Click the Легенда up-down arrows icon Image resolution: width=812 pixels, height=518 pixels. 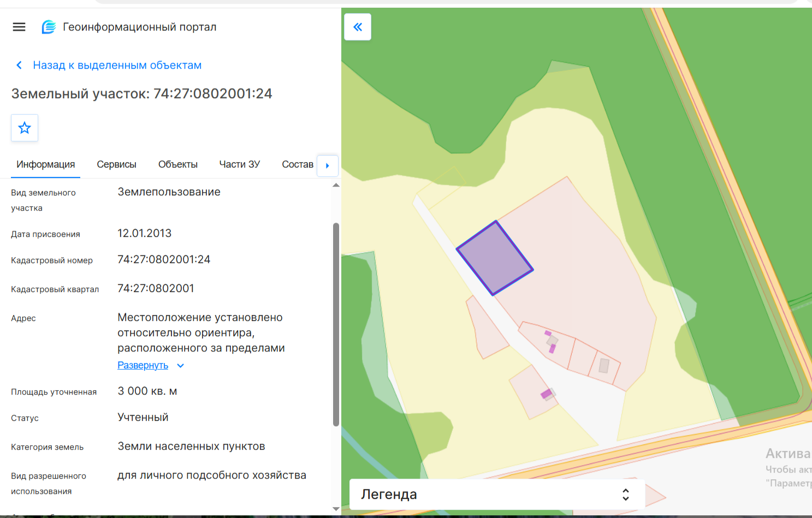click(x=626, y=495)
